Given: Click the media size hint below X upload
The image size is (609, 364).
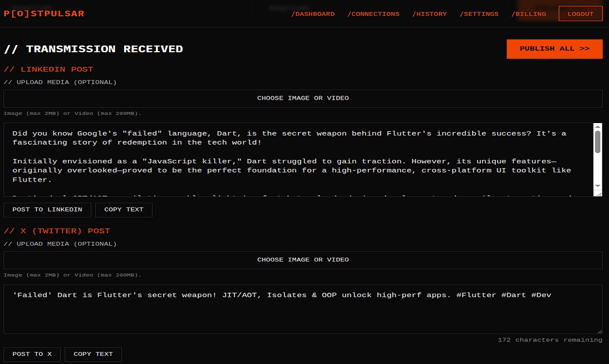Looking at the screenshot, I should 72,275.
